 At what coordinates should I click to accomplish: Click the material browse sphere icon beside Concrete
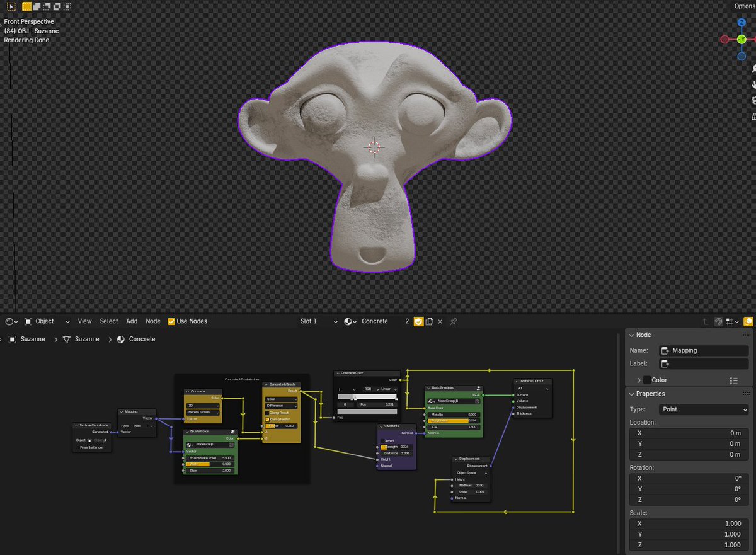click(x=351, y=321)
